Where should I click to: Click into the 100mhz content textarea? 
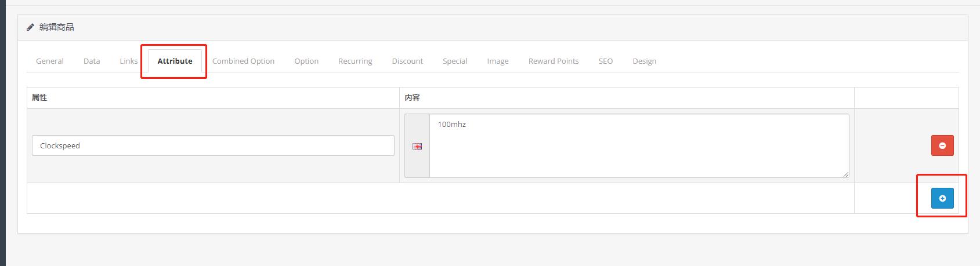click(x=638, y=145)
